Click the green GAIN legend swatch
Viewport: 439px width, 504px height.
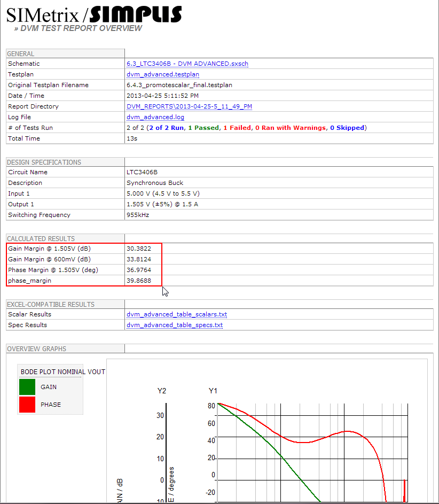(x=27, y=387)
